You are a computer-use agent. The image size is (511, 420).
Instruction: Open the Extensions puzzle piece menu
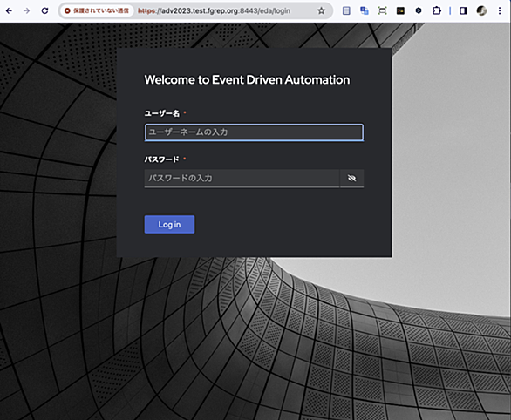[x=436, y=10]
